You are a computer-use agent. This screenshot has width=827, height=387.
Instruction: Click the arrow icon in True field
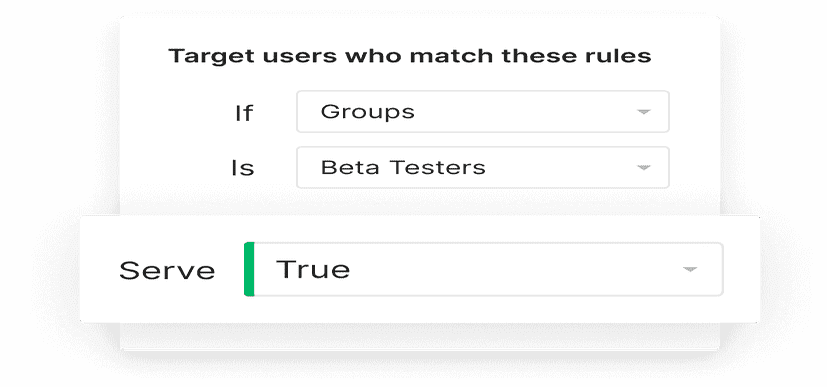(x=689, y=269)
